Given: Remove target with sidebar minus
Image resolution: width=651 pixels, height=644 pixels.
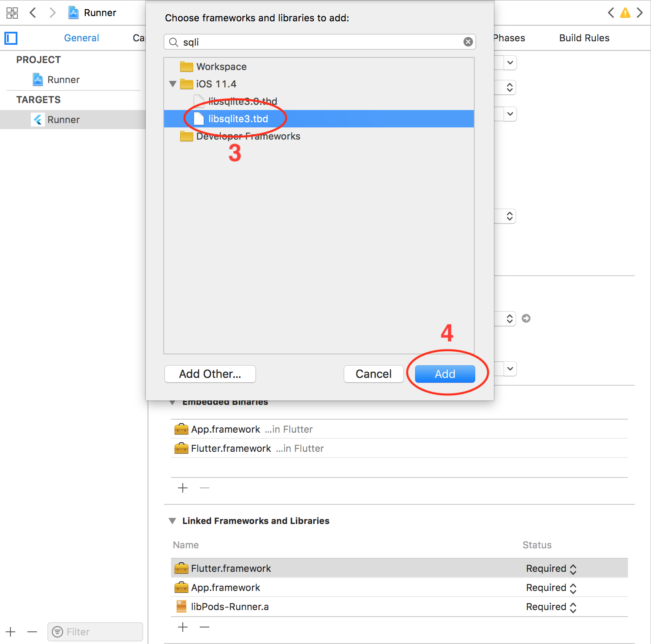Looking at the screenshot, I should pos(32,632).
